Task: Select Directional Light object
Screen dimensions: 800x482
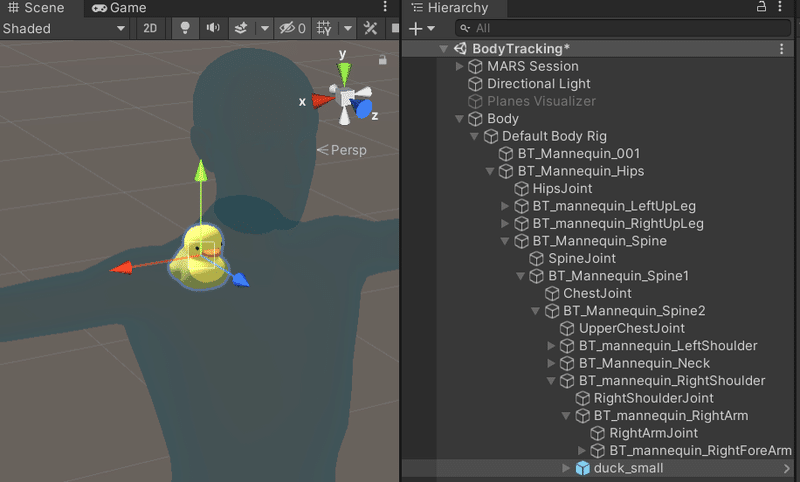Action: coord(539,84)
